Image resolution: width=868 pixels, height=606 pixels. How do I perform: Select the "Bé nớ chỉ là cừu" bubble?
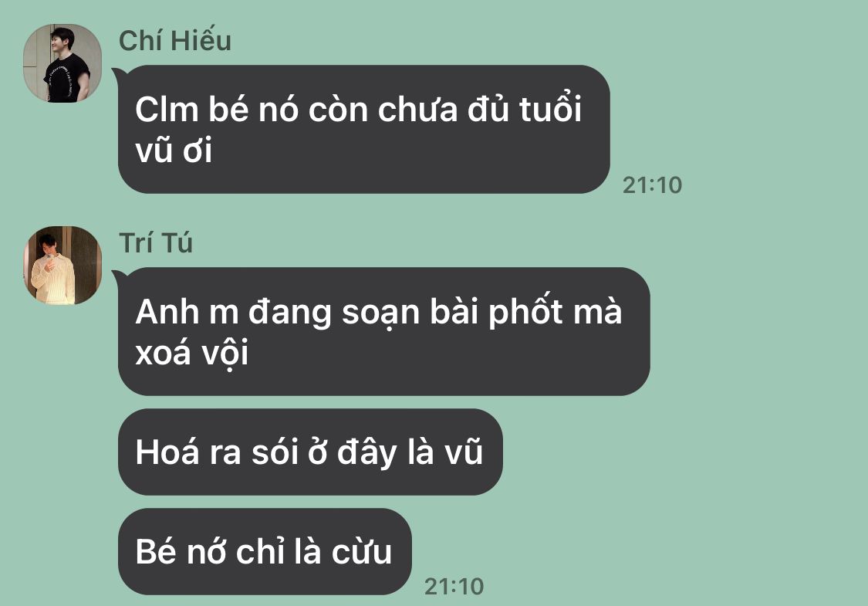tap(265, 552)
